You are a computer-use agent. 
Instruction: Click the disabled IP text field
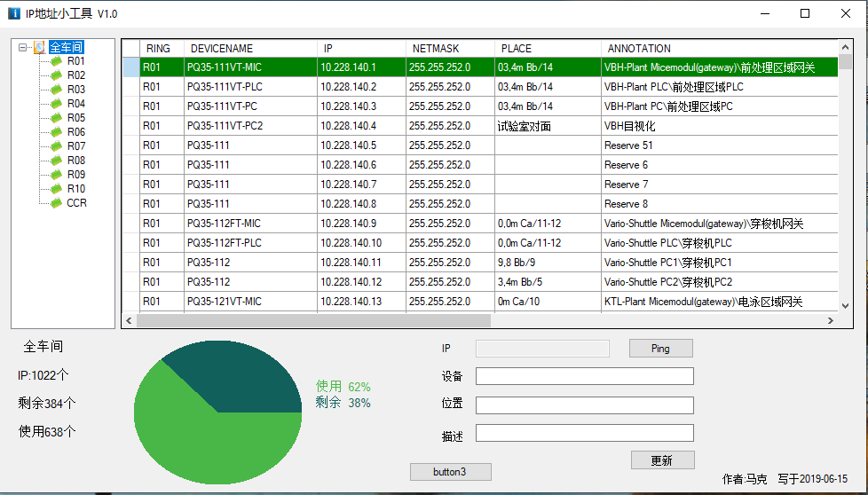[x=542, y=349]
